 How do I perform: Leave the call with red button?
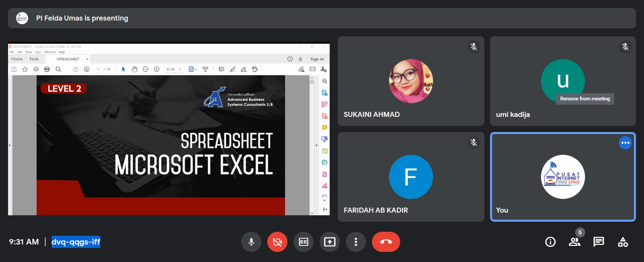click(x=386, y=242)
